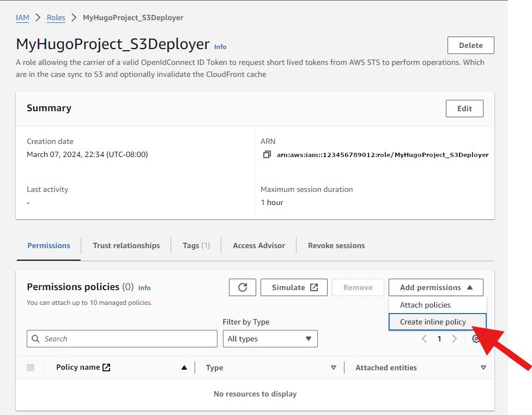
Task: Click the Attached entities column header
Action: point(386,368)
